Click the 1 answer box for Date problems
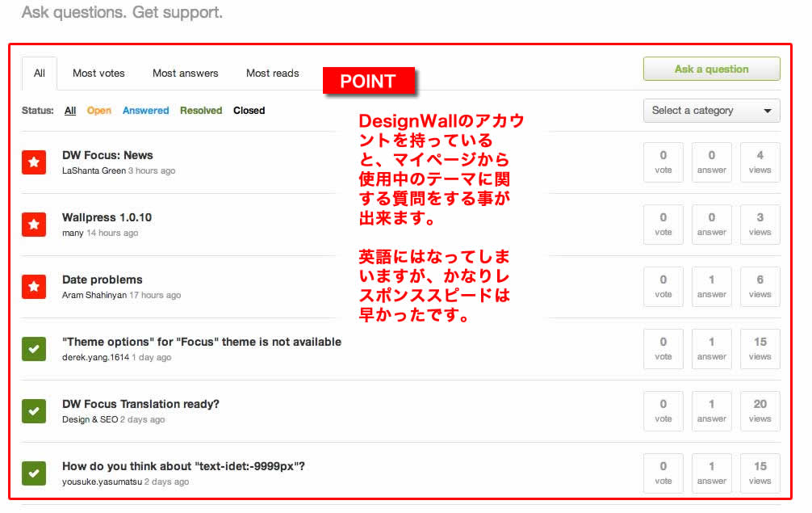Image resolution: width=812 pixels, height=513 pixels. [712, 287]
